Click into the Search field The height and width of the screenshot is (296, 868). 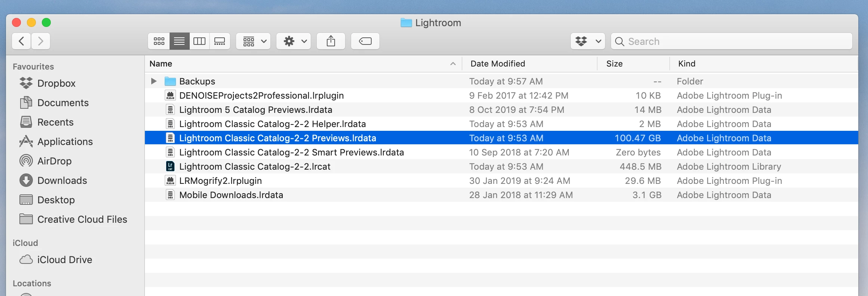coord(731,41)
